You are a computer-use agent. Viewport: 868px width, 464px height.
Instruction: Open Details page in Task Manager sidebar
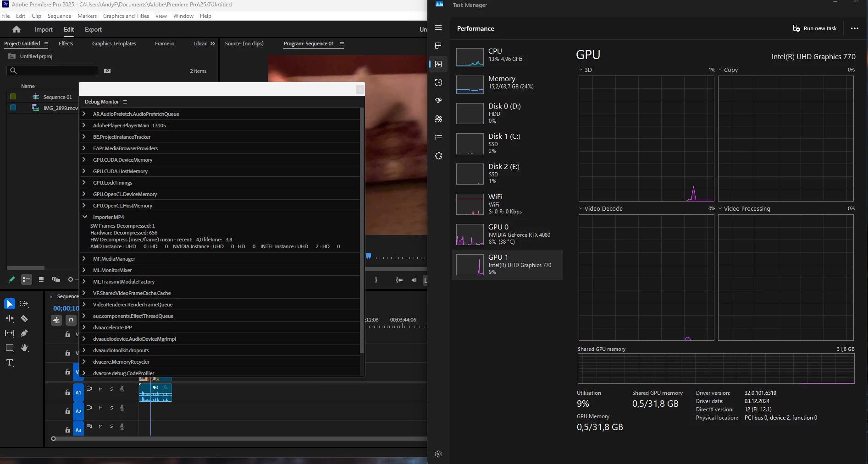[x=438, y=137]
